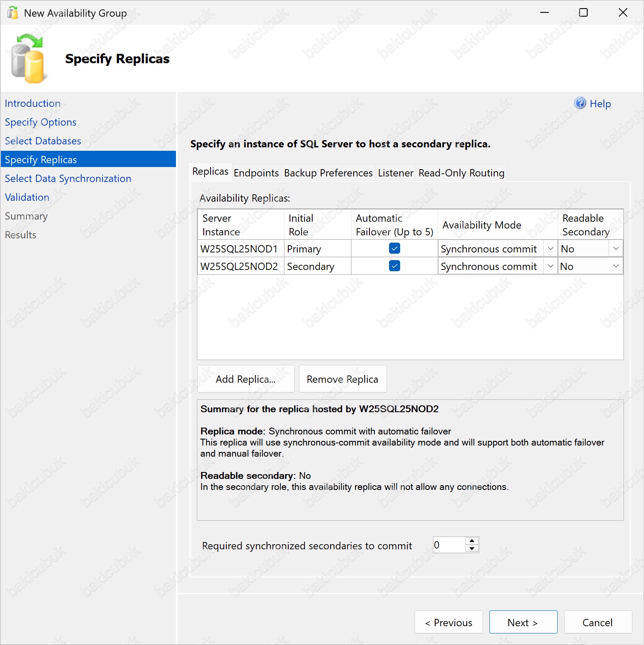The image size is (644, 645).
Task: Go to Select Databases wizard step
Action: coord(43,141)
